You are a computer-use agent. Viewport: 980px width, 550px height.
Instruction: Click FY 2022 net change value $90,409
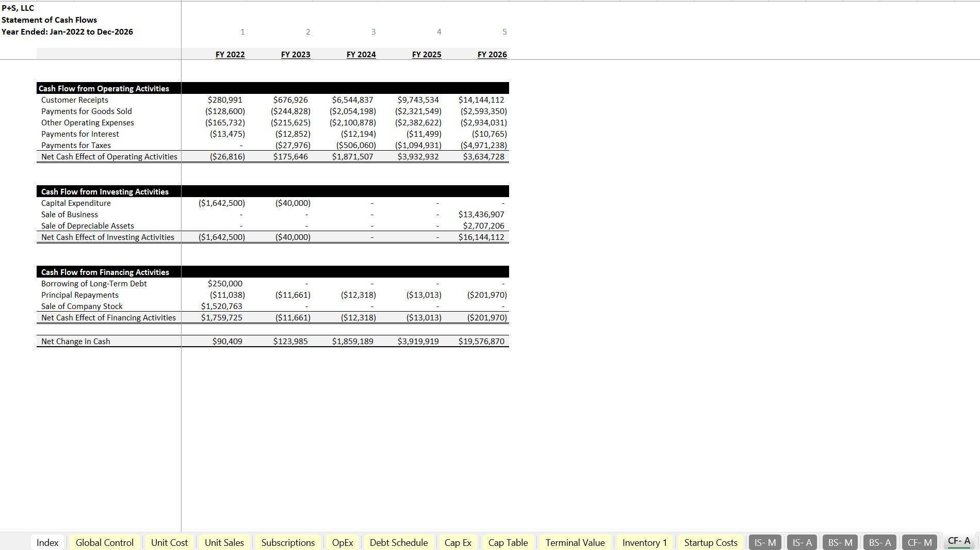[227, 341]
